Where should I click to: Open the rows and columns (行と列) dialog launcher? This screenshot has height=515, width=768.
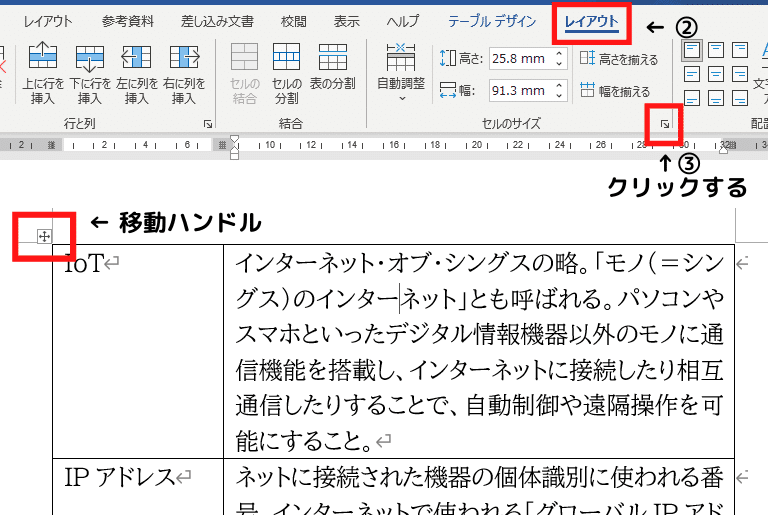[x=208, y=124]
